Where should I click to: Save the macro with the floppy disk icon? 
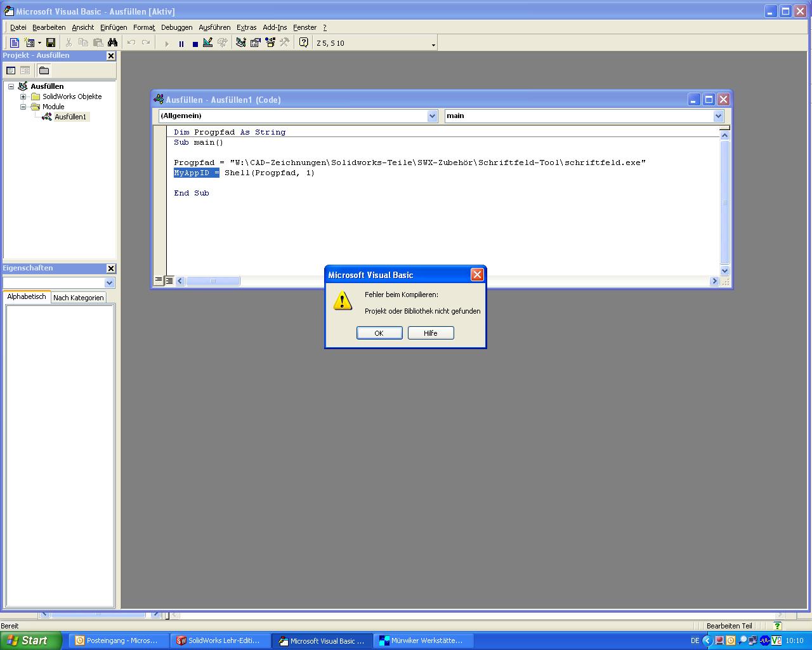click(x=51, y=43)
